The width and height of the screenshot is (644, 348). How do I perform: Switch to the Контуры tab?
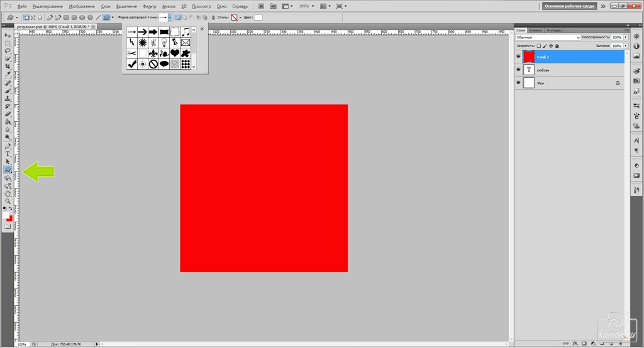(554, 30)
